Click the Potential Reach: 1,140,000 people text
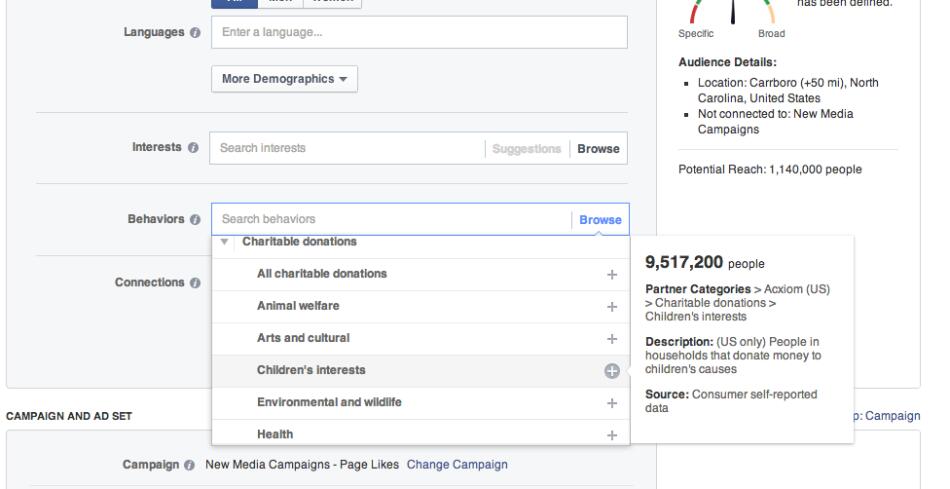 click(x=769, y=170)
